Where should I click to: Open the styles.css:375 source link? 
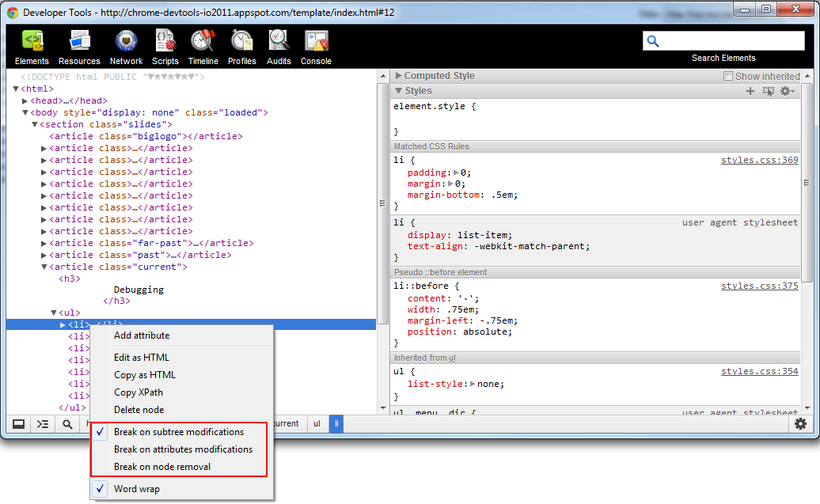759,286
